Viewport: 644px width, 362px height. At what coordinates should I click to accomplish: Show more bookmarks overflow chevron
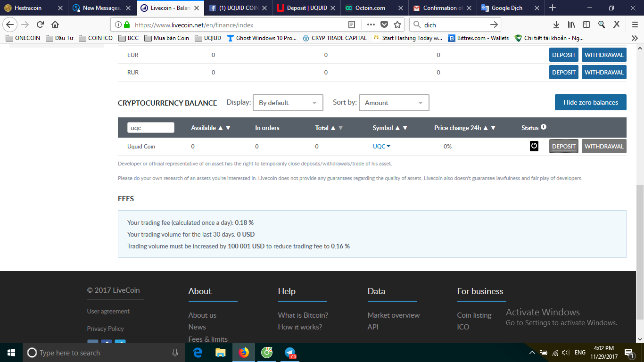click(635, 38)
